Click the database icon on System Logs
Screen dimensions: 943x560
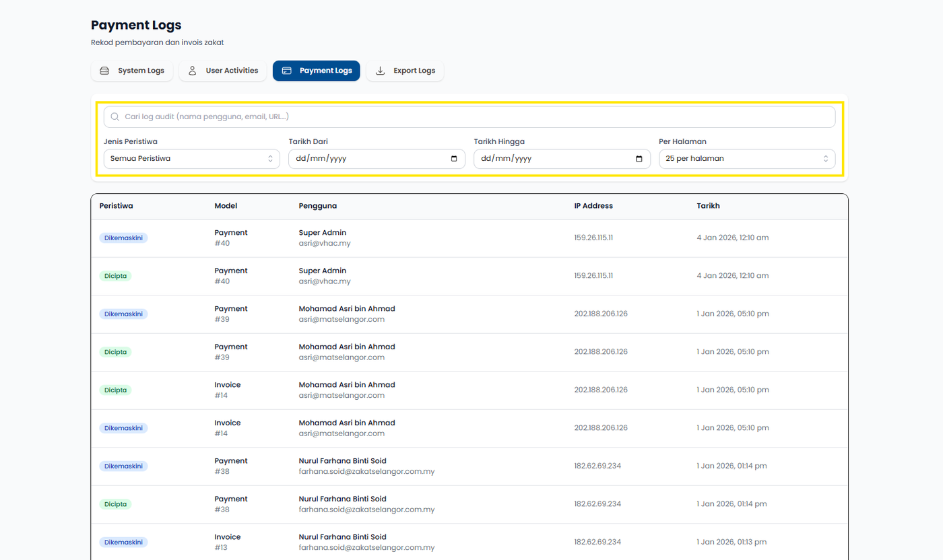point(104,71)
